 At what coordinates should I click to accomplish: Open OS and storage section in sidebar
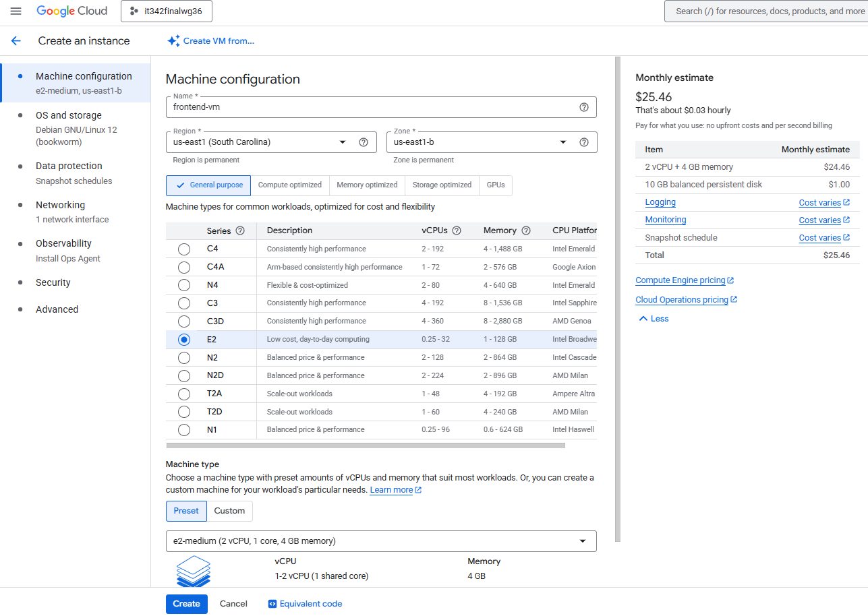pos(69,115)
